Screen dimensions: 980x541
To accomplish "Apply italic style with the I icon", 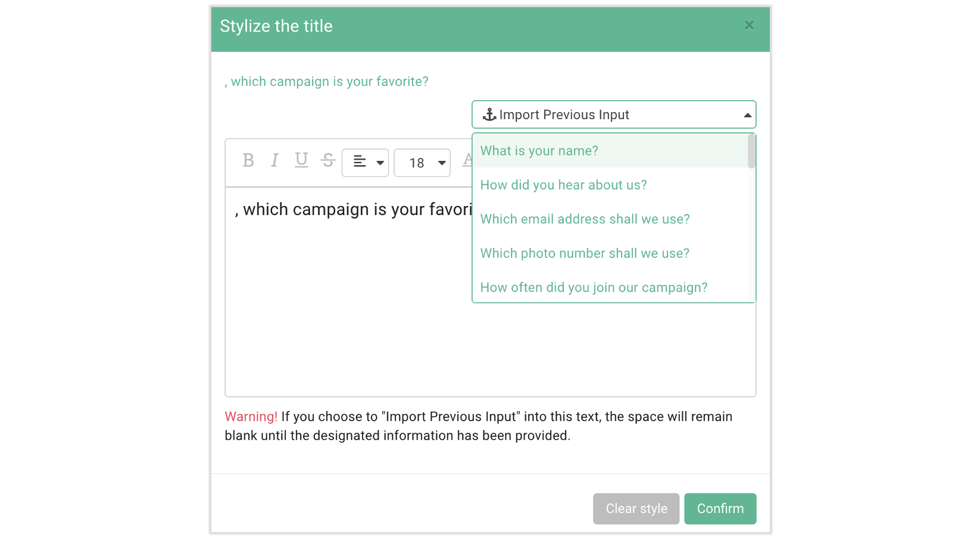I will 274,160.
